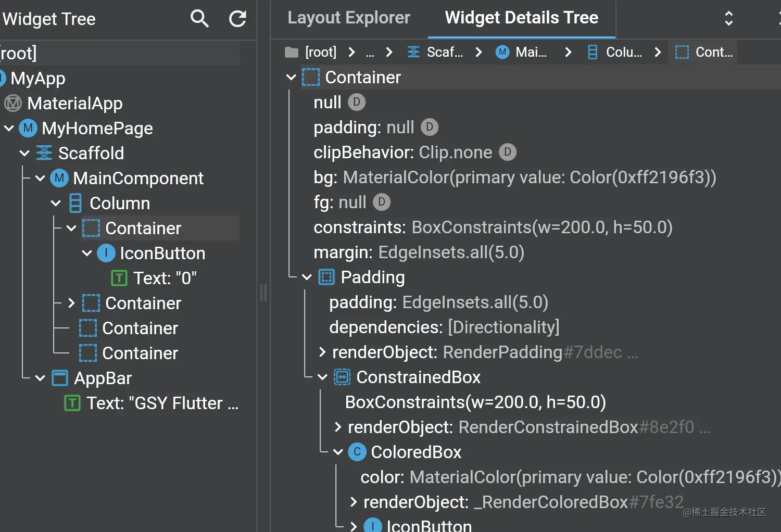Image resolution: width=781 pixels, height=532 pixels.
Task: Click the refresh tree icon
Action: click(x=238, y=19)
